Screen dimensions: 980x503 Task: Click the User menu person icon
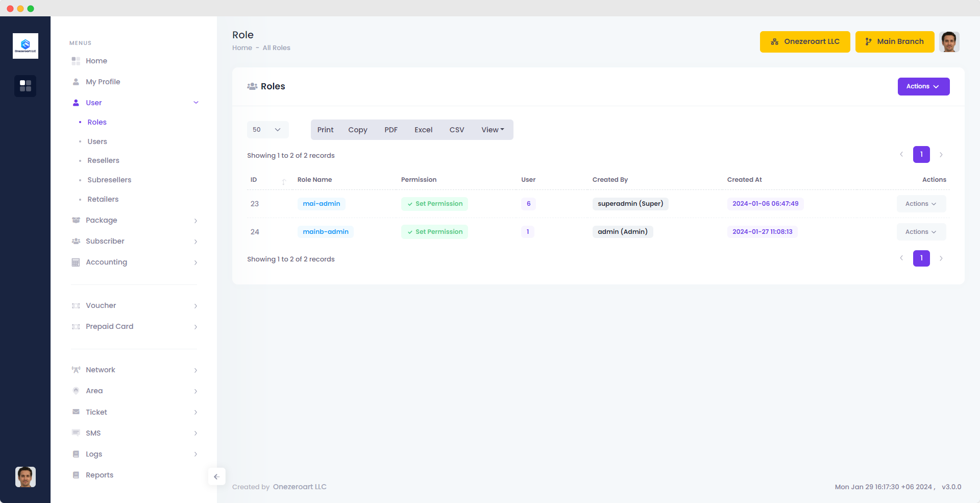click(x=76, y=103)
